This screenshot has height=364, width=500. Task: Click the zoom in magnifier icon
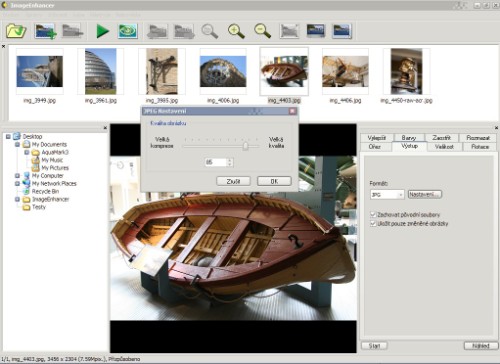coord(236,31)
